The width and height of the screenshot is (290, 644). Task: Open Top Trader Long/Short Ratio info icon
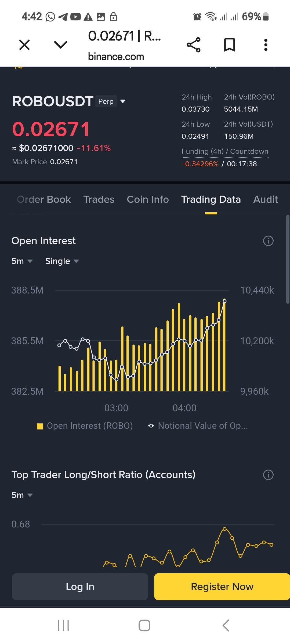point(268,475)
